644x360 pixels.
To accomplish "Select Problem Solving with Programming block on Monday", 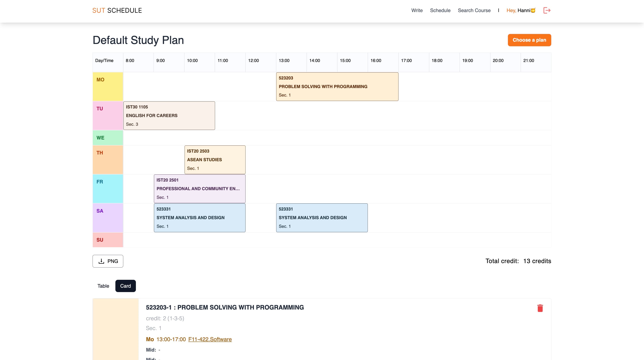I will pyautogui.click(x=337, y=87).
